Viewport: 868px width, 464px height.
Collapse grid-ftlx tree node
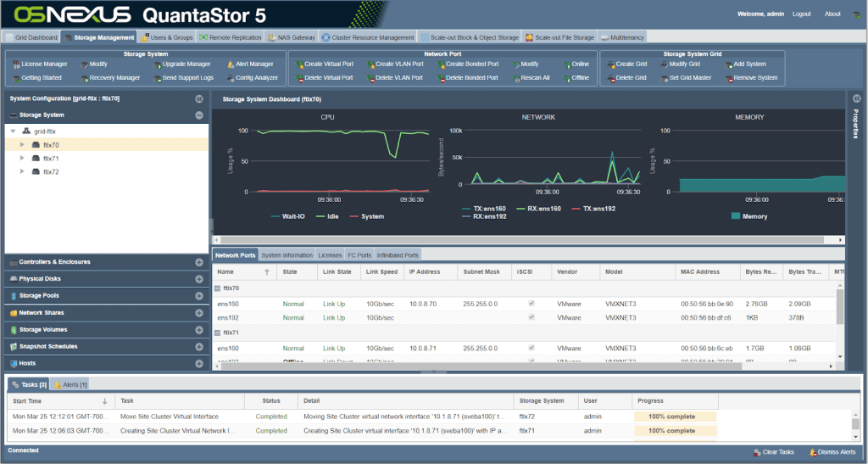point(13,131)
